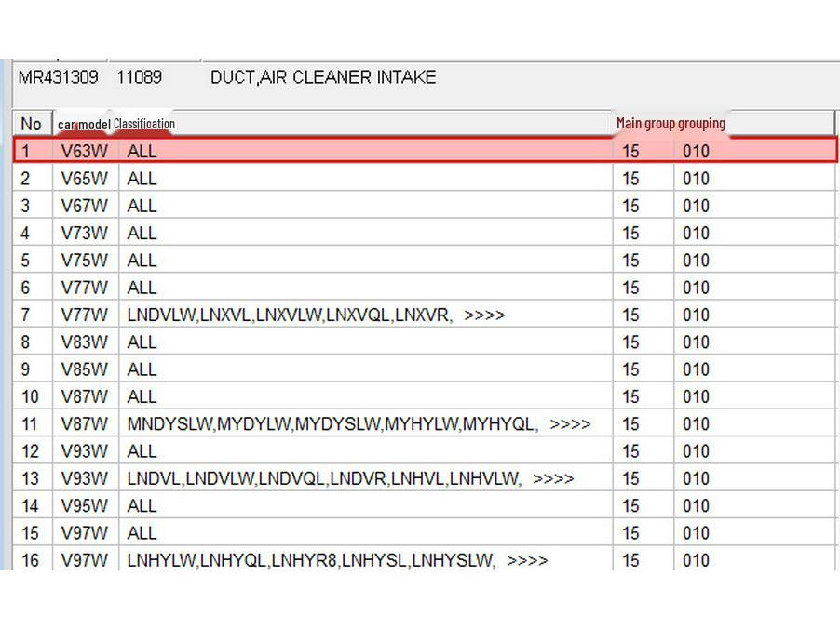840x630 pixels.
Task: Click the MNDYSLW classification list in row 11
Action: tap(331, 424)
